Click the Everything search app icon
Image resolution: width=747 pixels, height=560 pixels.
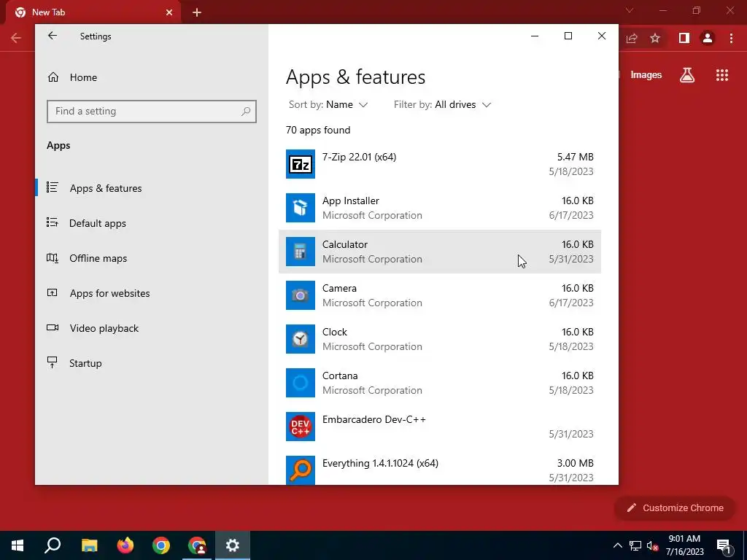click(x=300, y=470)
